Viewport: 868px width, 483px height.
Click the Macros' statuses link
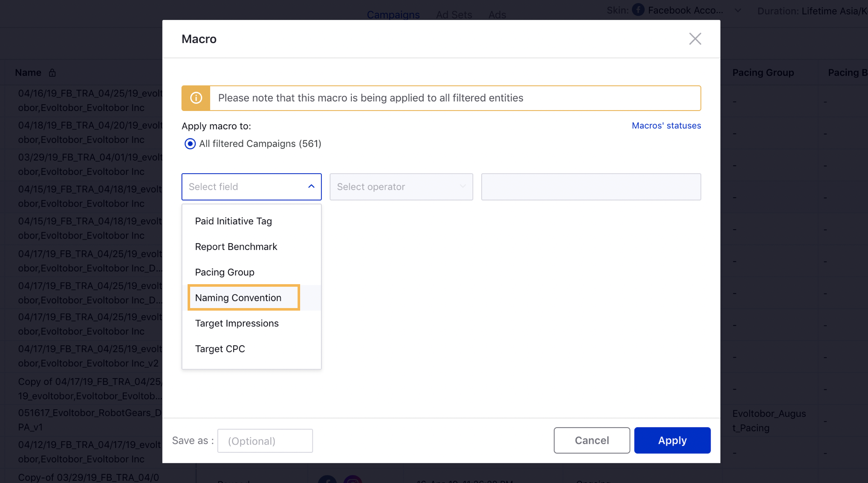click(x=666, y=125)
